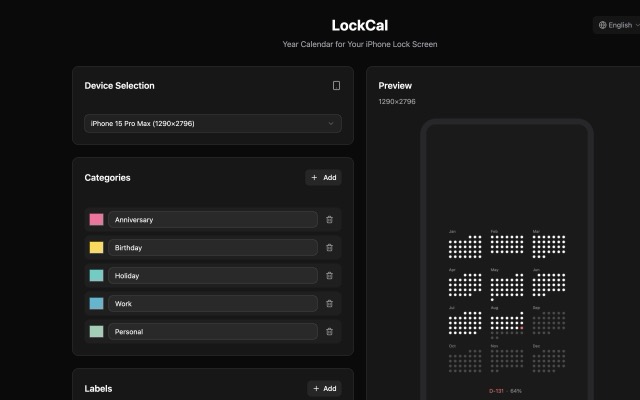Edit the Holiday category name field
The image size is (640, 400).
click(x=213, y=276)
